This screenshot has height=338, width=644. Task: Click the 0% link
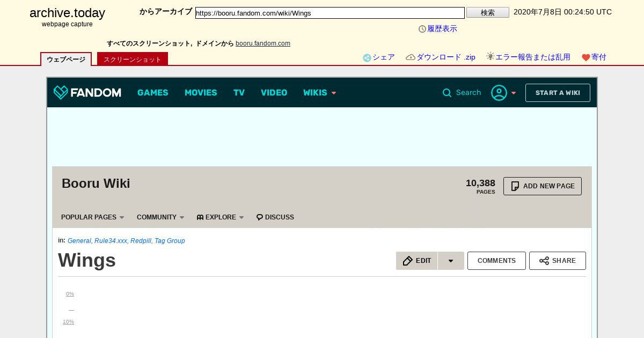[70, 294]
